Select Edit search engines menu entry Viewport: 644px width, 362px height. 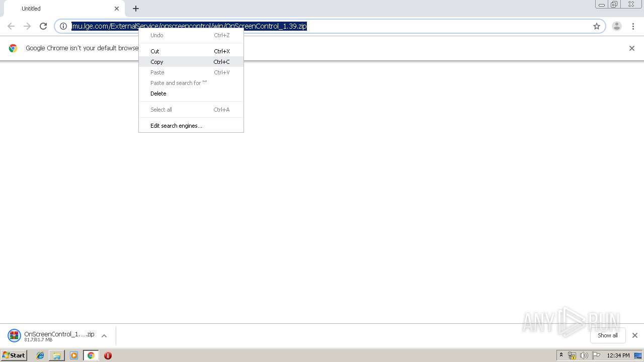(191, 126)
